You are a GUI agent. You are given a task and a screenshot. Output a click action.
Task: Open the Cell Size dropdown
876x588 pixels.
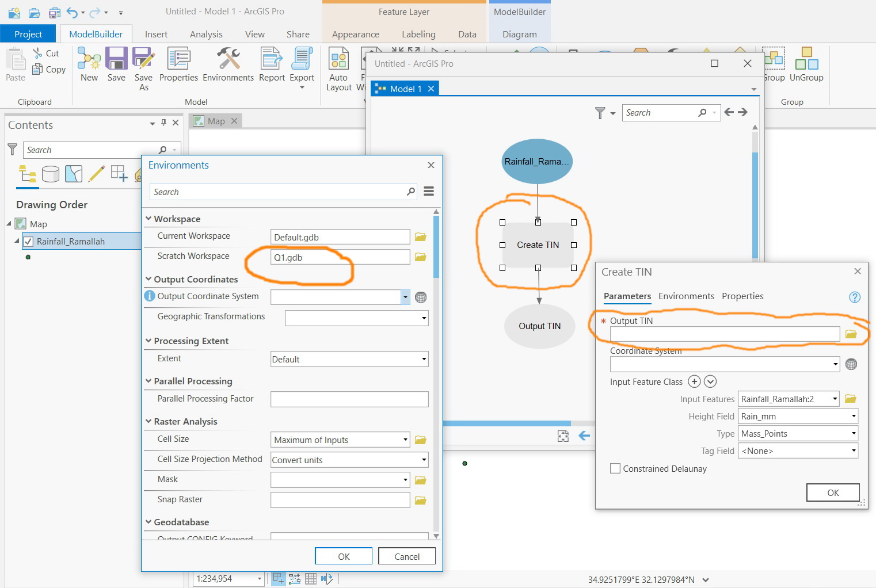coord(405,440)
